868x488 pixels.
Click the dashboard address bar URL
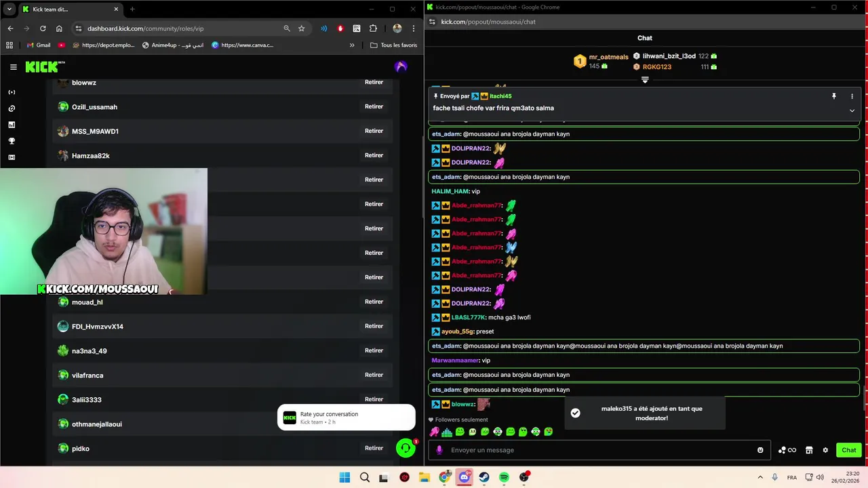coord(145,28)
